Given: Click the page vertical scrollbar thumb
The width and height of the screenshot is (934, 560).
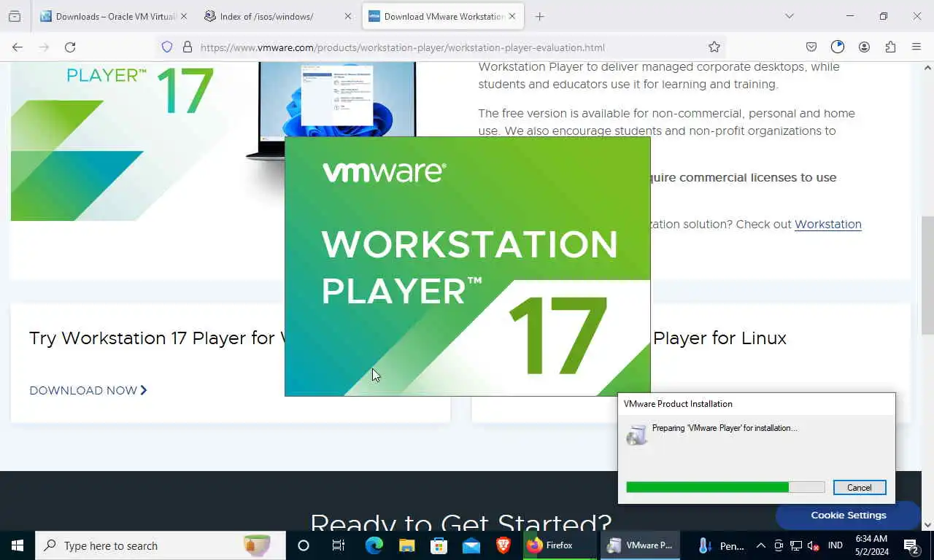Looking at the screenshot, I should 927,275.
